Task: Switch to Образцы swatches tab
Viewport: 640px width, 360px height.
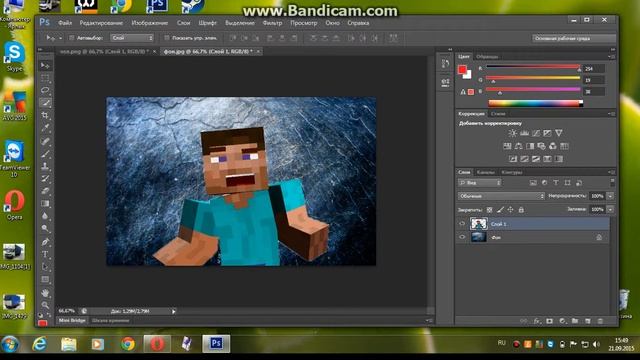Action: (x=487, y=57)
